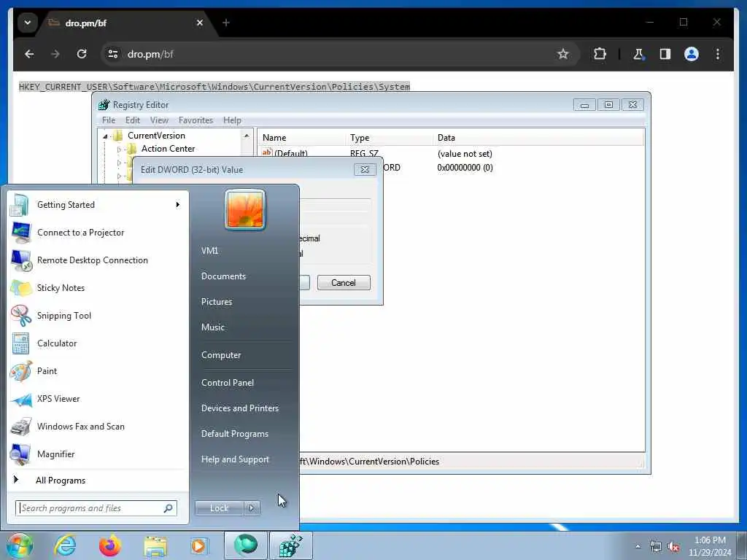Expand the Action Center tree node
Screen dimensions: 747x560
click(x=119, y=149)
